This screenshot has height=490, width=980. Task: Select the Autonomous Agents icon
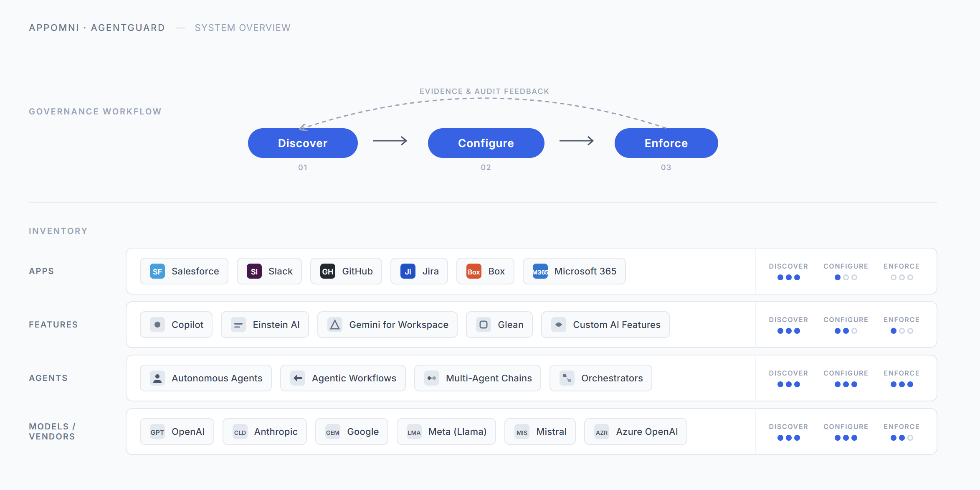[x=157, y=378]
